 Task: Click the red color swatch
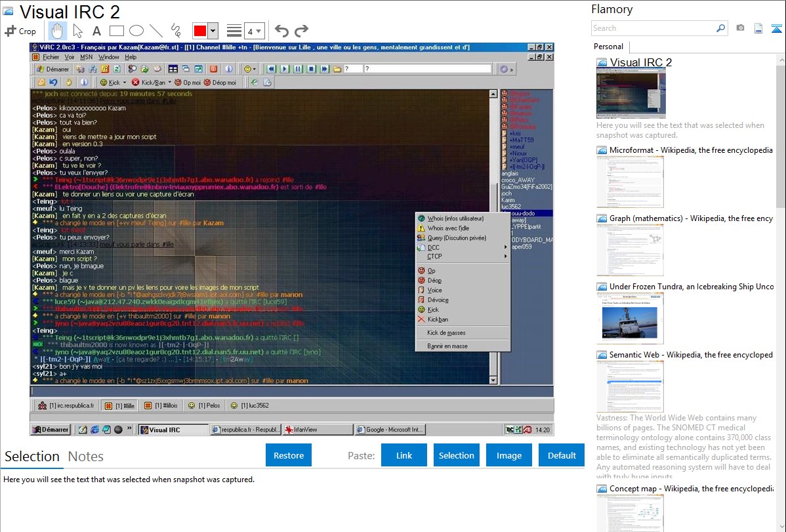click(x=200, y=31)
